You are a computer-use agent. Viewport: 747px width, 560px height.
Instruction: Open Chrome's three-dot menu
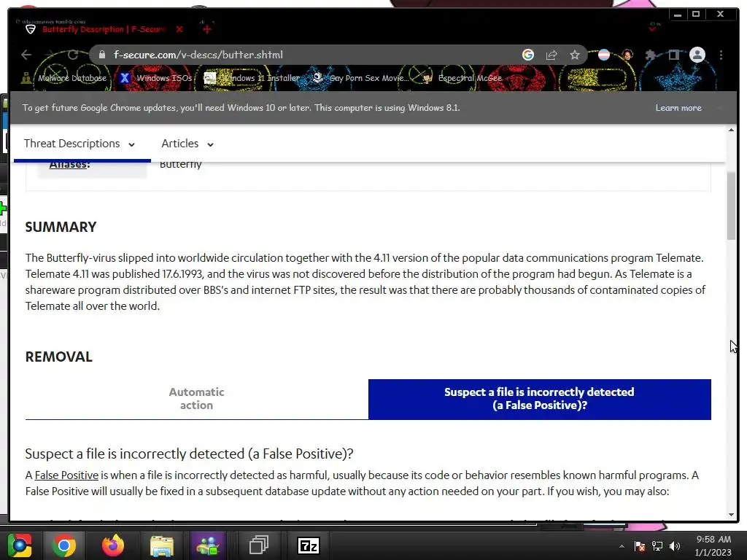[x=721, y=55]
